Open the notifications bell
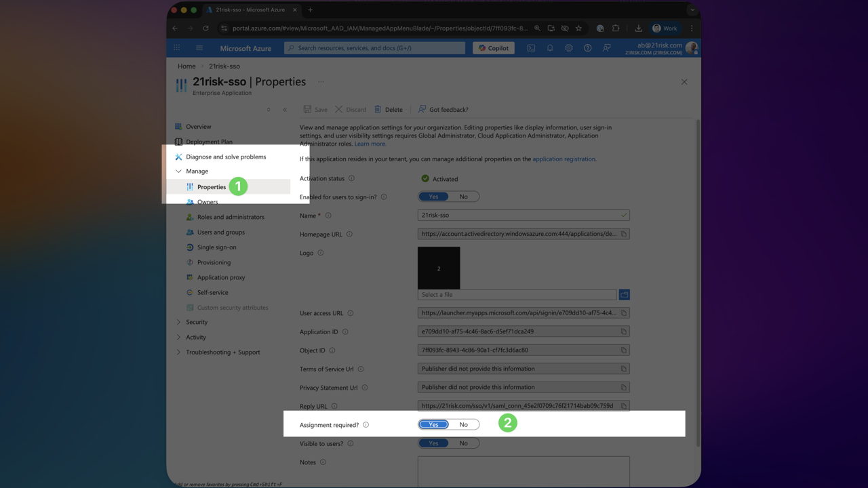 point(550,47)
